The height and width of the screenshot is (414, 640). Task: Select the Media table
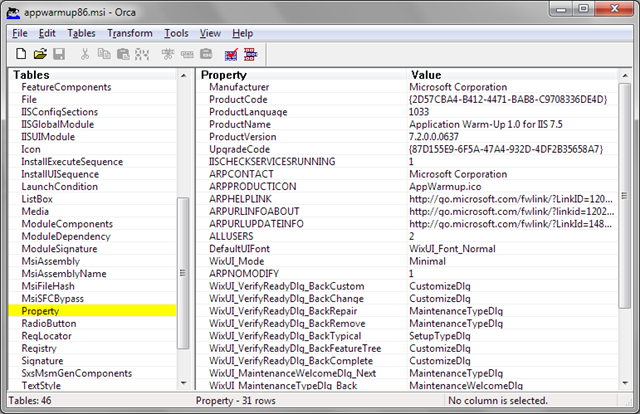point(35,211)
